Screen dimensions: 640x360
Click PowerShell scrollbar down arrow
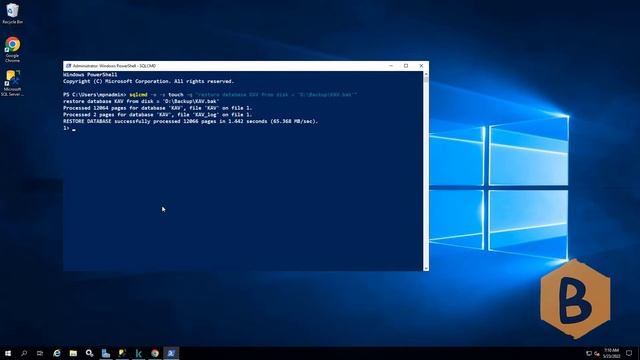pos(426,268)
